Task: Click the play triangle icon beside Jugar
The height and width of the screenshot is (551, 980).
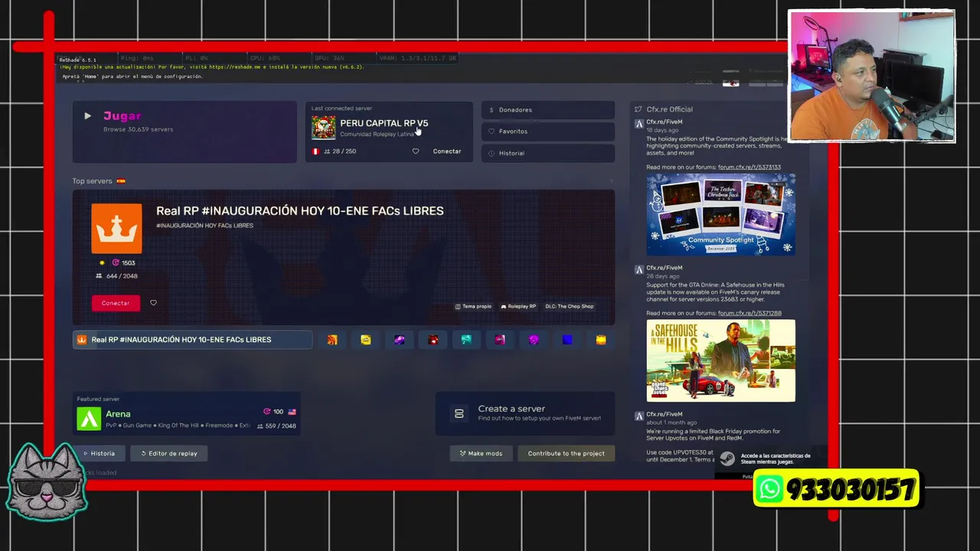Action: (87, 116)
